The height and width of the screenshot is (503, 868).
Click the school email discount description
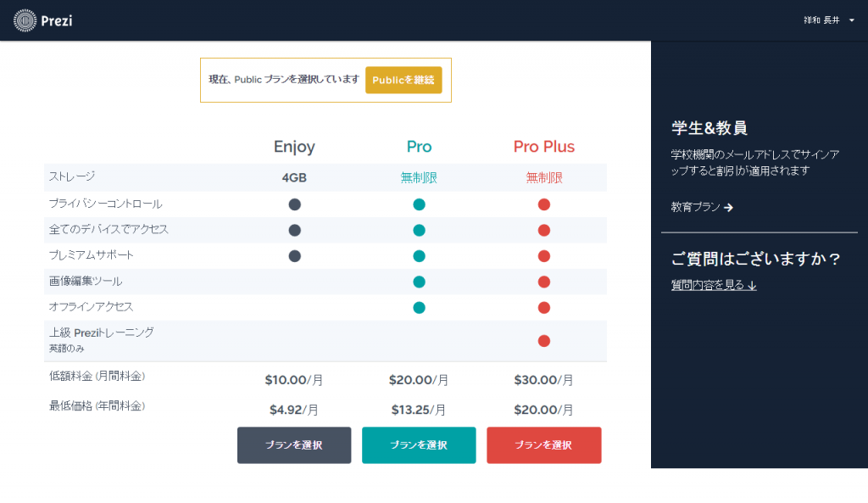tap(755, 162)
